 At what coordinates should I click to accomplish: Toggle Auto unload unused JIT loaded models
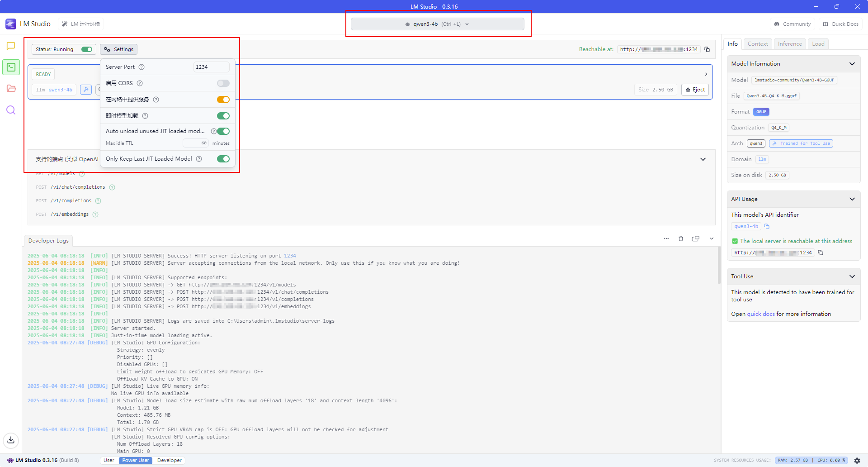(223, 131)
